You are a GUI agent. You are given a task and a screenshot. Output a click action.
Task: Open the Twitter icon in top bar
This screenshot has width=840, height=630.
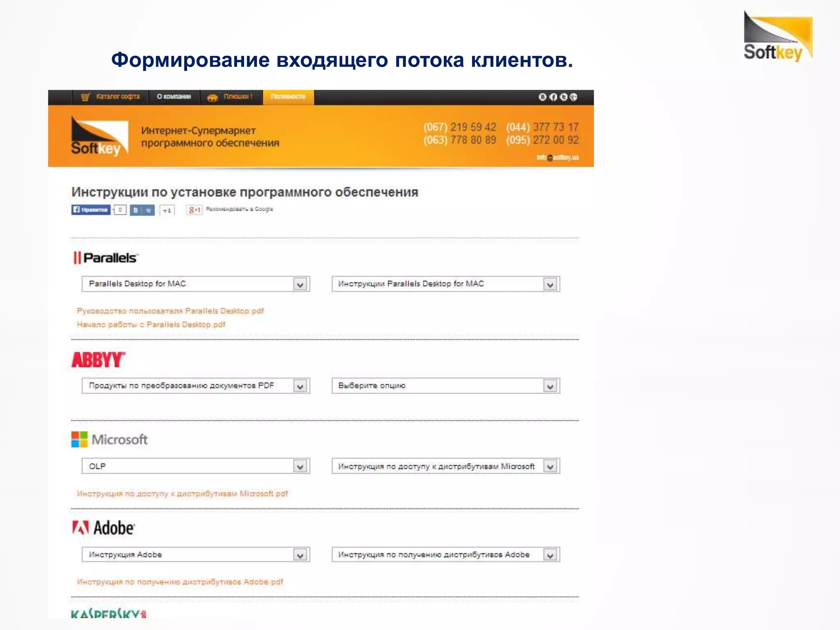(x=564, y=97)
